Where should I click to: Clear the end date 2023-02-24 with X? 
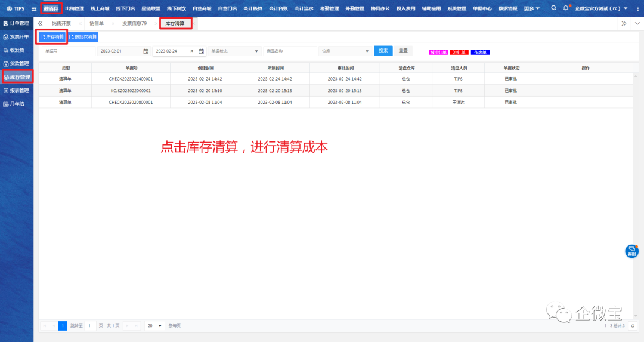tap(193, 51)
